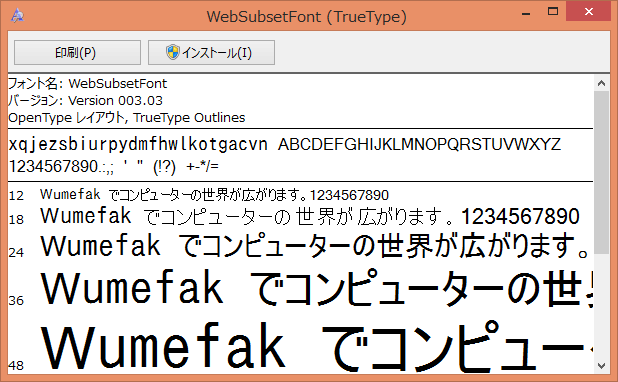Click the lowercase sample text xqjezsbiurpydmfhwlkotgacvn
Image resolution: width=618 pixels, height=382 pixels.
point(138,145)
